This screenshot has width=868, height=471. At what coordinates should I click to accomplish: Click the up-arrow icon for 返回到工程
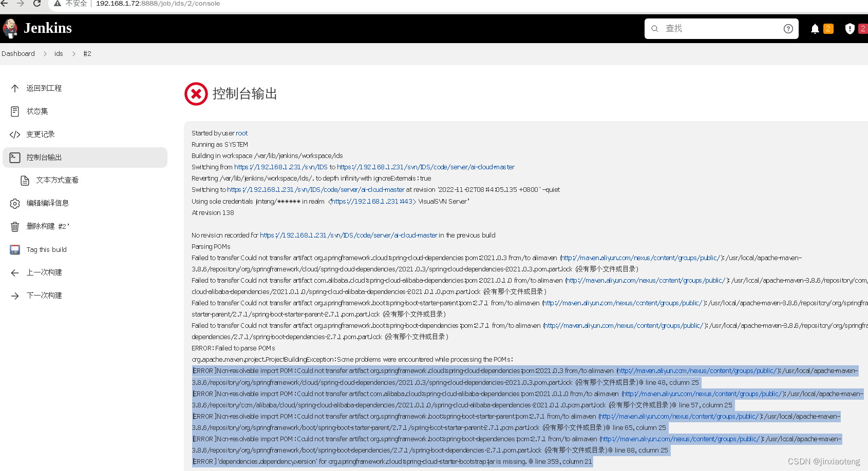coord(15,88)
